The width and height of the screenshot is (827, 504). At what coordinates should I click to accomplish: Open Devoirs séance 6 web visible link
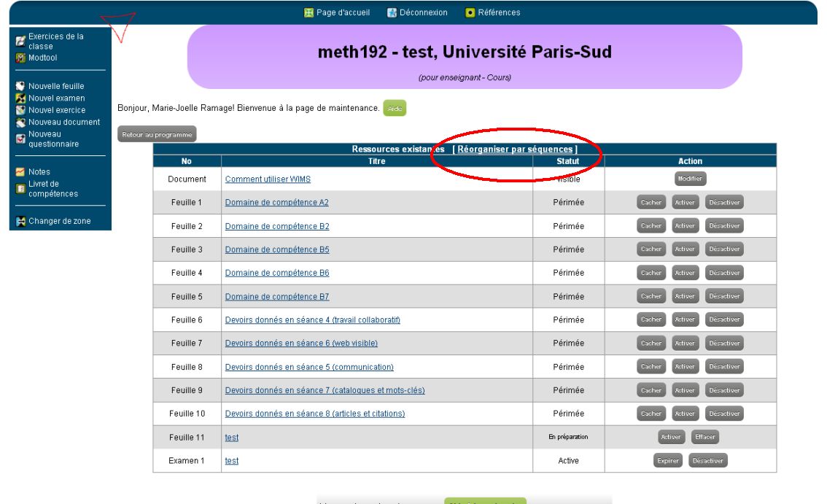(301, 344)
